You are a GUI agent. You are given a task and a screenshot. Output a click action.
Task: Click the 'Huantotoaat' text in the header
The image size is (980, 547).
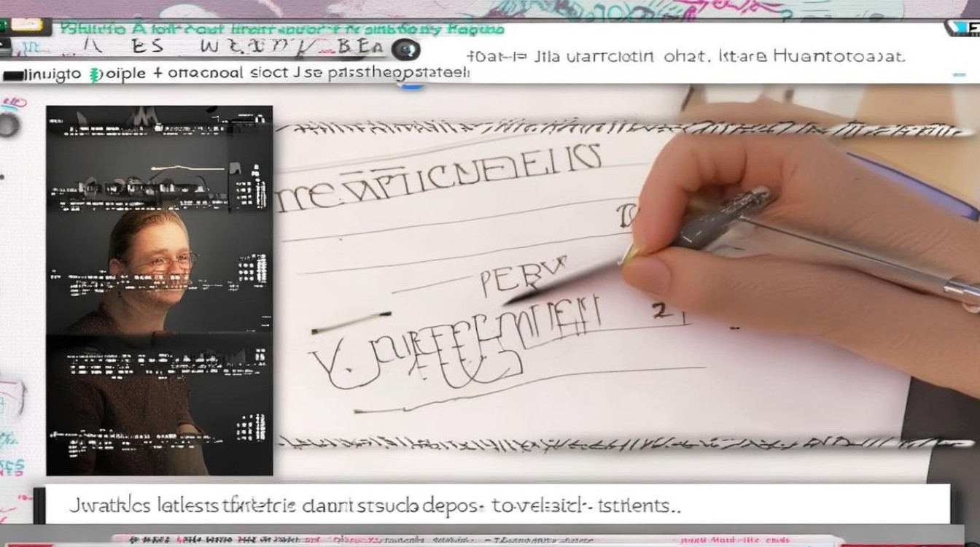(x=839, y=56)
